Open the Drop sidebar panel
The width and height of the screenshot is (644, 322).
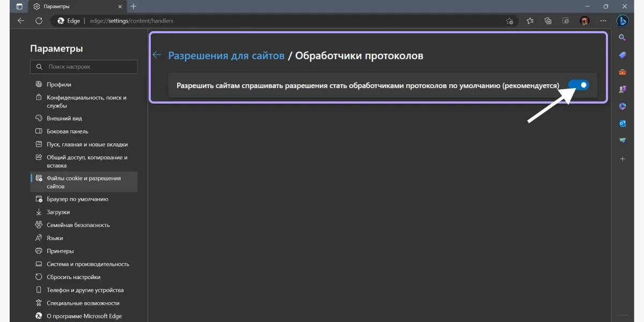click(623, 141)
